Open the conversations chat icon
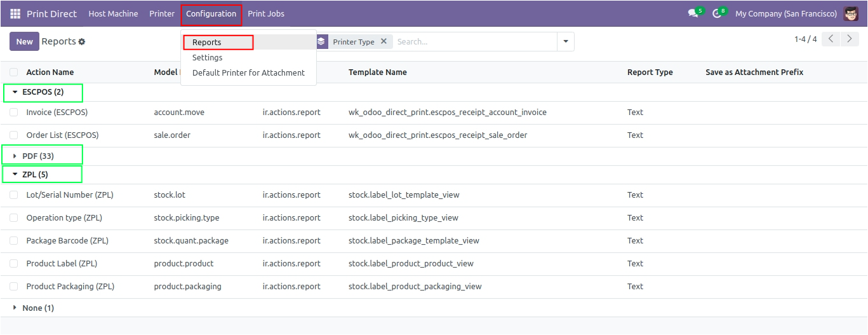The height and width of the screenshot is (335, 868). 693,13
